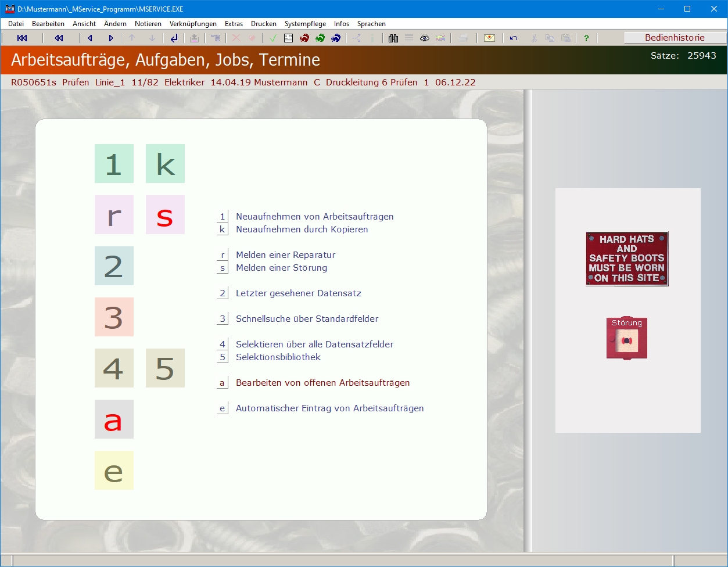
Task: Select 'Schnellsuche über Standardfelder' link
Action: click(x=307, y=319)
